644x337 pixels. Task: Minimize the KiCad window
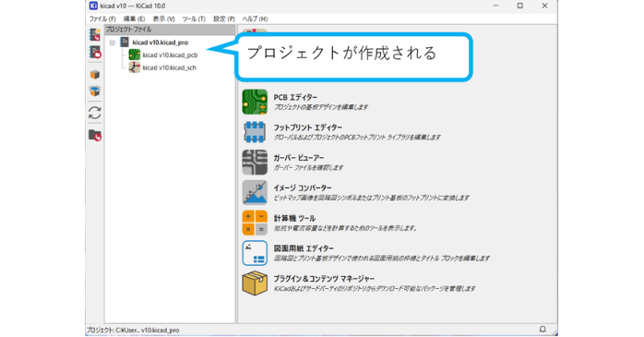coord(495,6)
